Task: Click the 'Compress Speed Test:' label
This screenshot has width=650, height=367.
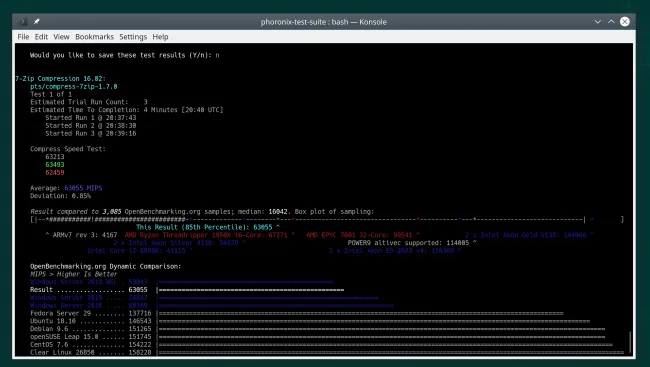Action: [68, 149]
